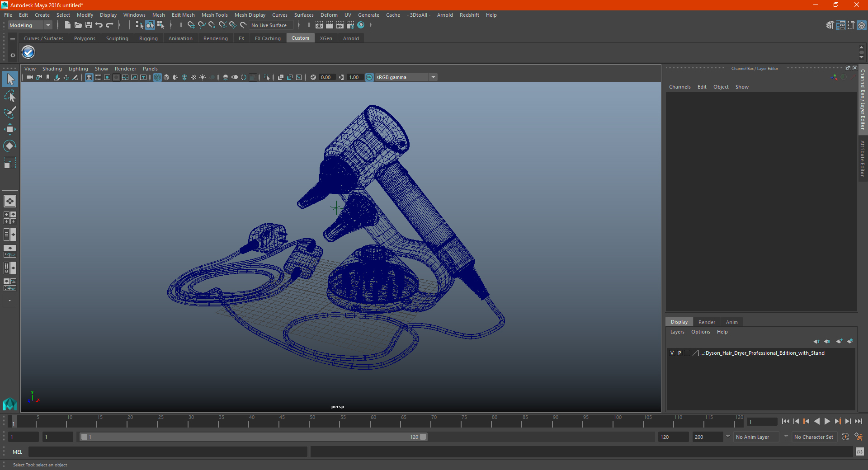Activate the Scale tool

10,163
